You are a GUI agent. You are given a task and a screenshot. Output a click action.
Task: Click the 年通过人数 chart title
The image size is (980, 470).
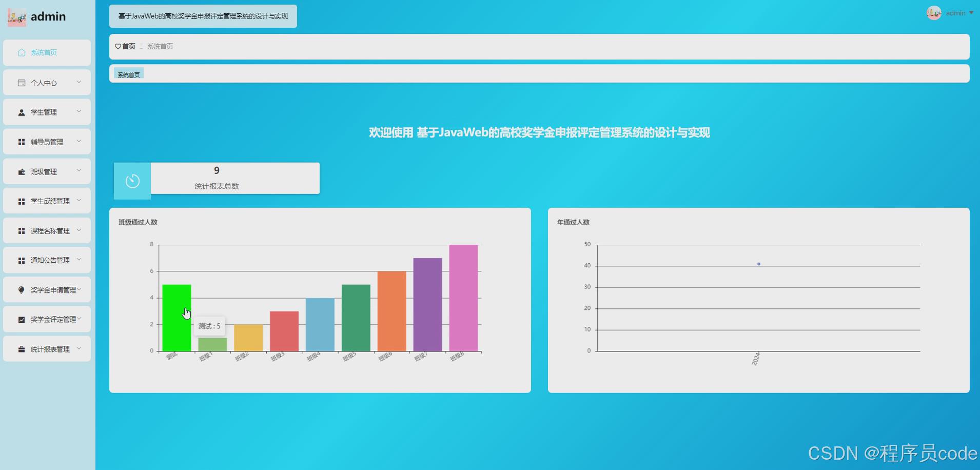pos(573,222)
